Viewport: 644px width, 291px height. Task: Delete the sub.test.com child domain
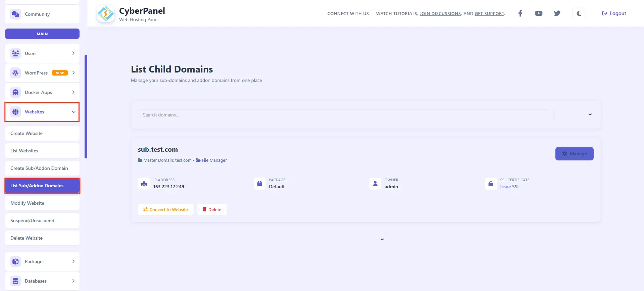pyautogui.click(x=212, y=209)
